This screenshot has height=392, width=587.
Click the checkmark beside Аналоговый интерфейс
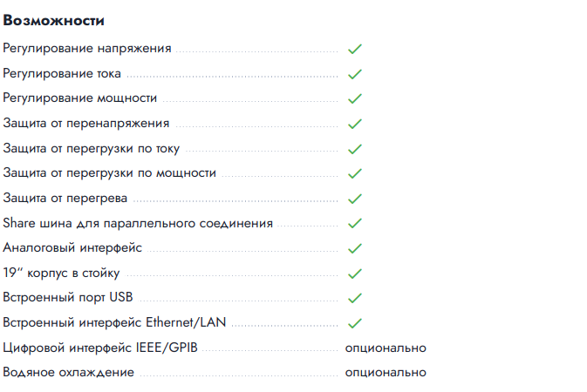[354, 249]
